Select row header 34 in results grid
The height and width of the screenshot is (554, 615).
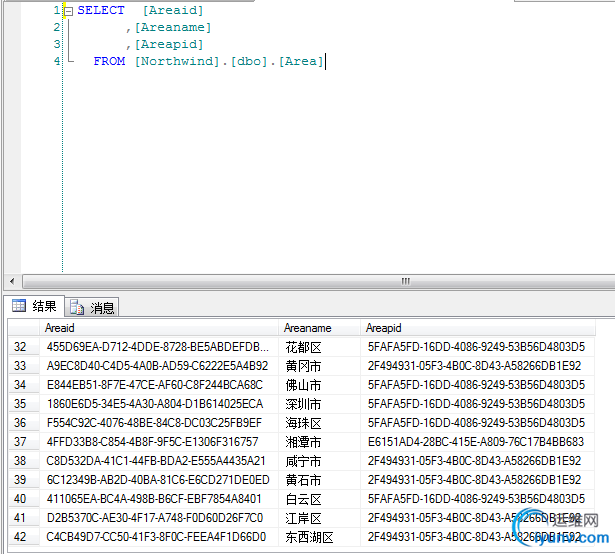(x=24, y=385)
